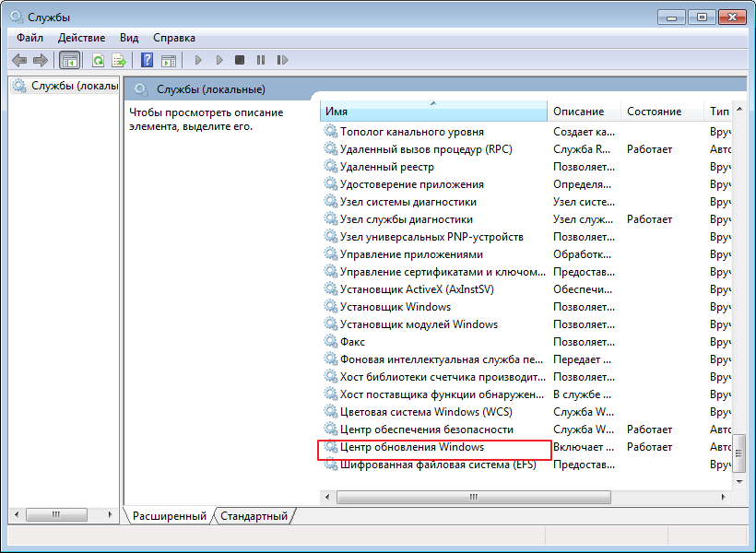This screenshot has height=553, width=756.
Task: Click the Back arrow in the toolbar
Action: [19, 60]
